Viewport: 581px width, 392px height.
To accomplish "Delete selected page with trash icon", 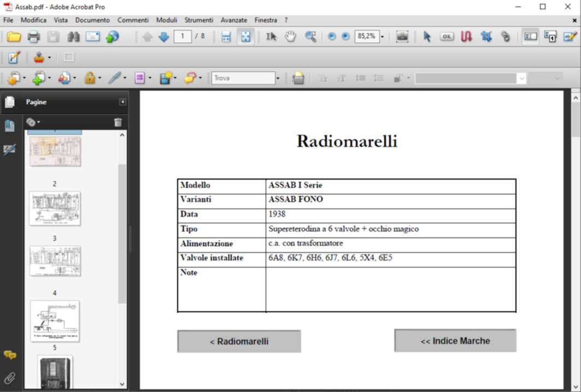I will point(118,122).
